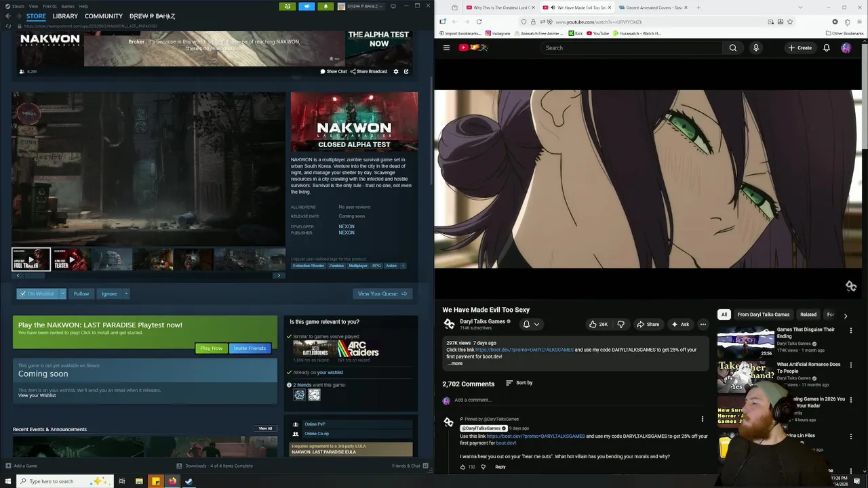868x488 pixels.
Task: Select the From Daryl Talks Games chip
Action: [x=764, y=314]
